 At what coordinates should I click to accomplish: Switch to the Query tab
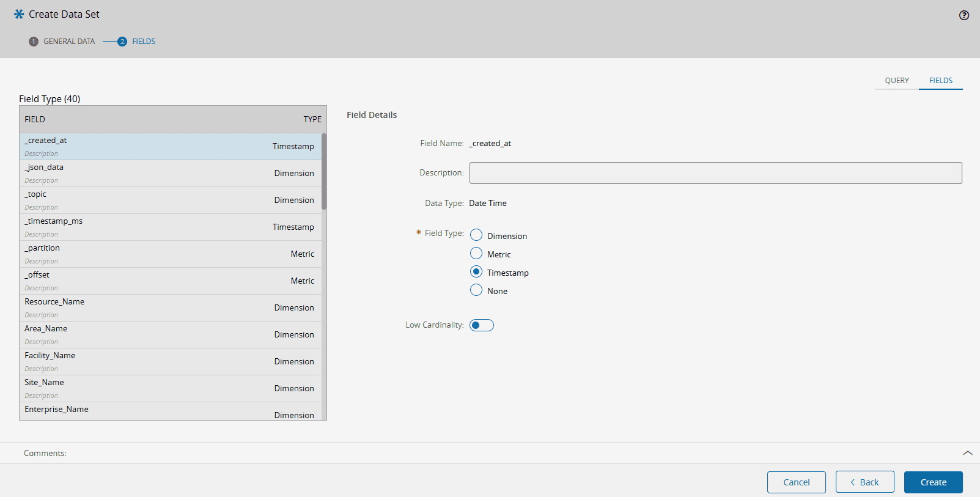click(896, 81)
